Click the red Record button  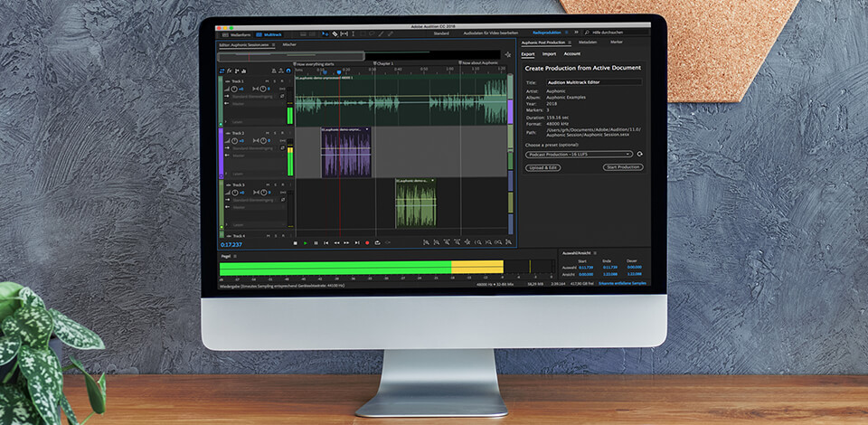coord(368,242)
